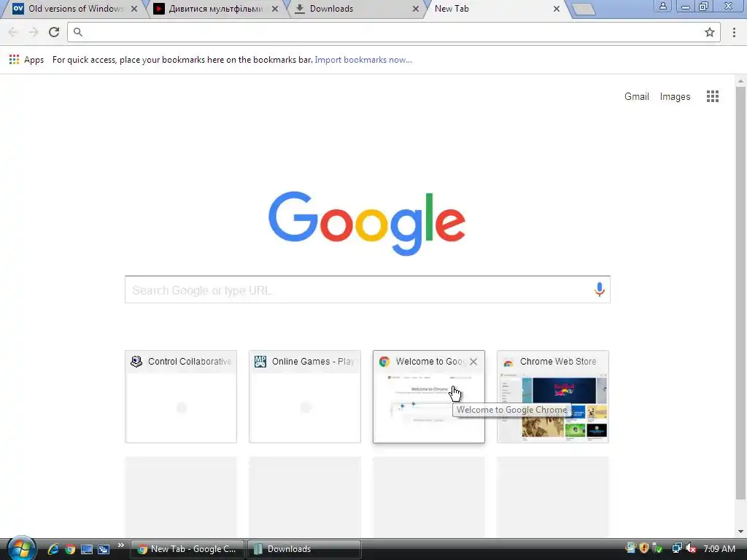The height and width of the screenshot is (560, 747).
Task: Open the Images link
Action: pyautogui.click(x=675, y=97)
